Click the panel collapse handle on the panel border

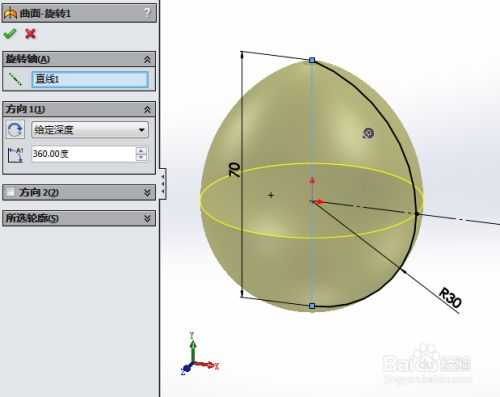[x=163, y=184]
